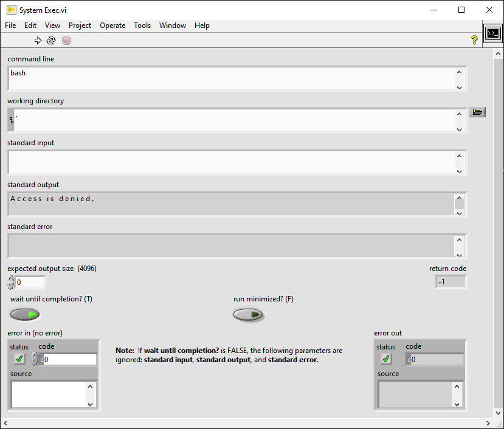
Task: Click the error in source scroll down arrow
Action: [x=91, y=404]
